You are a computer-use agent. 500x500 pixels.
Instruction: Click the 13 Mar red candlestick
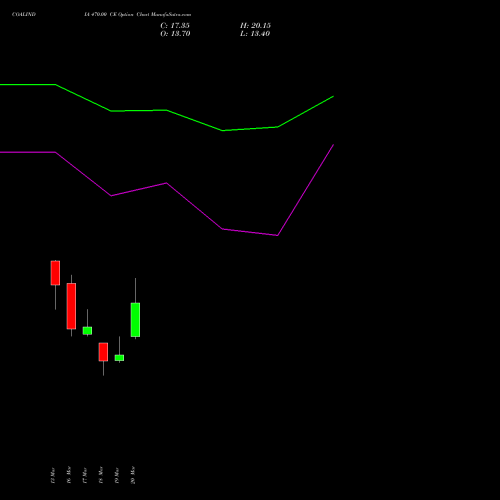coord(55,273)
